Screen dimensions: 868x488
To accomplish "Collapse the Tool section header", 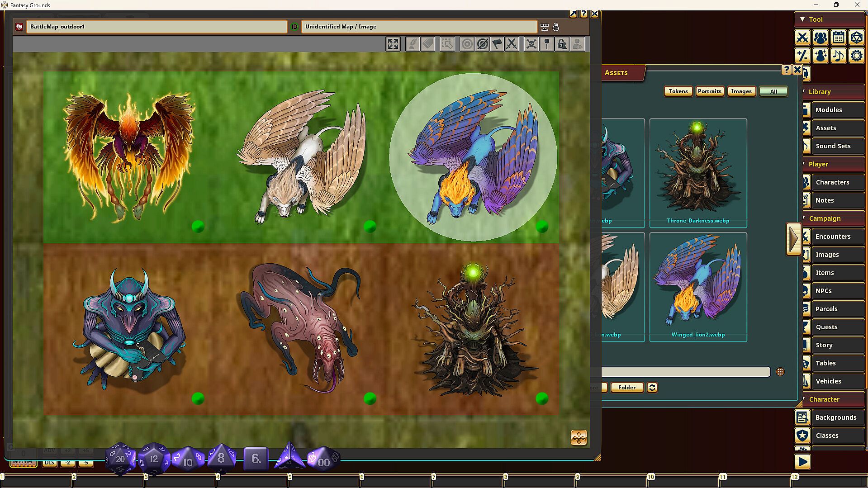I will 830,19.
